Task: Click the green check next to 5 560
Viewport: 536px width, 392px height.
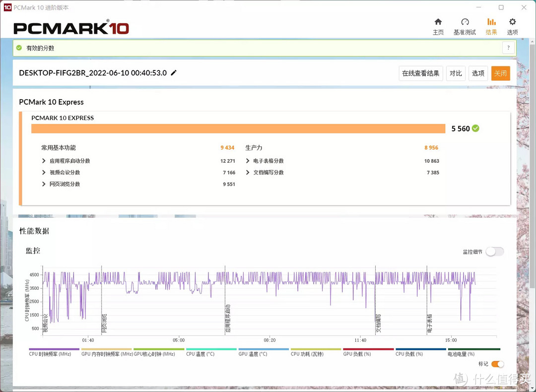Action: tap(475, 129)
